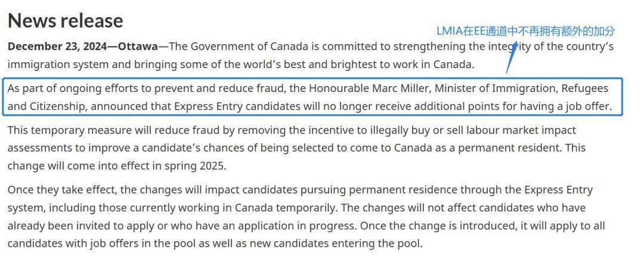Click the phrase labour market impact
This screenshot has width=644, height=258.
(x=521, y=130)
